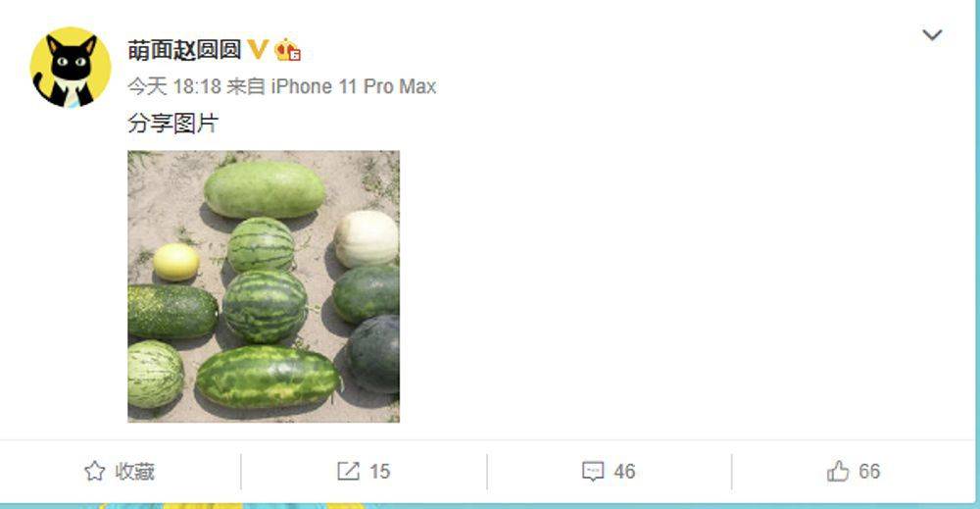Click the likes count 66
980x509 pixels.
coord(869,471)
